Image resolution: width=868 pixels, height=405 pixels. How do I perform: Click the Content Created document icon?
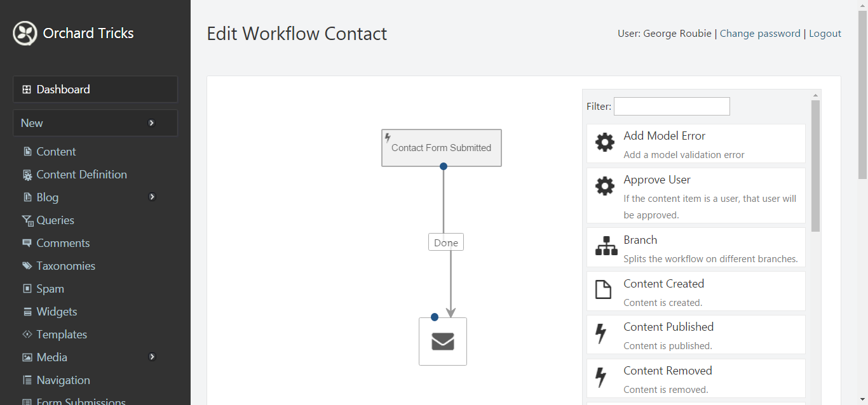[x=603, y=289]
